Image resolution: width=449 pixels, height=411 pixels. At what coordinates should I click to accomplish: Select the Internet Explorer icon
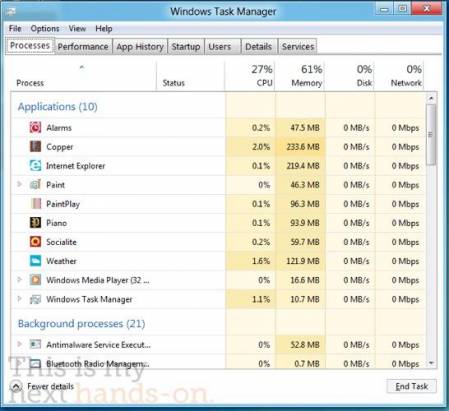[x=35, y=165]
